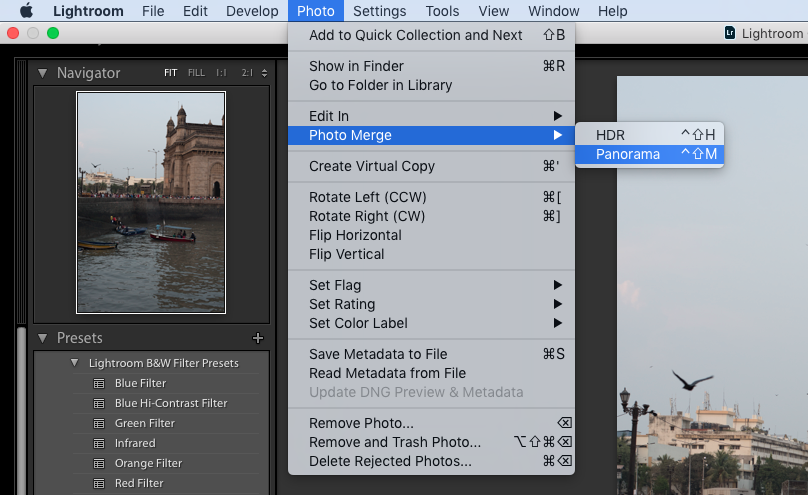
Task: Expand the Set Rating submenu
Action: click(431, 304)
